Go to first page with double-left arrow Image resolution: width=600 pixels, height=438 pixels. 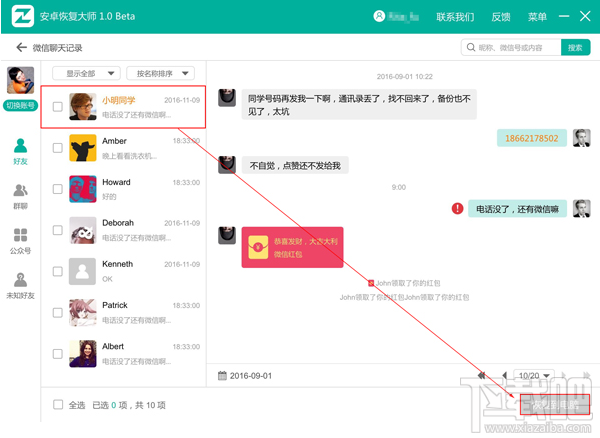tap(481, 376)
